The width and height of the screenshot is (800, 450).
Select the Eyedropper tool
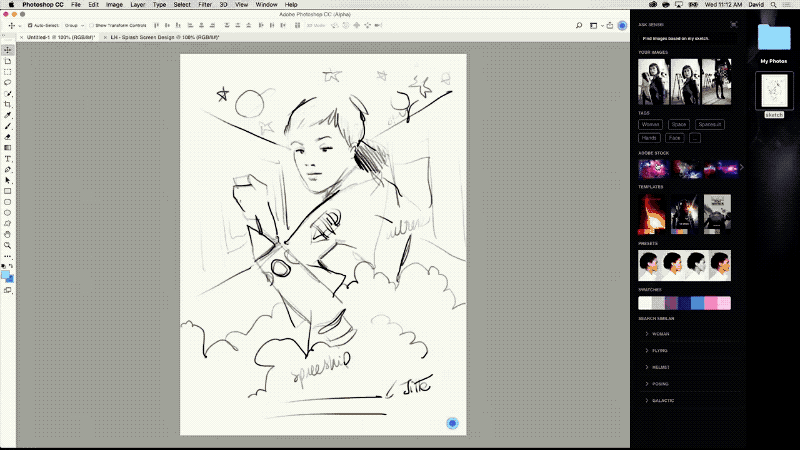[8, 115]
